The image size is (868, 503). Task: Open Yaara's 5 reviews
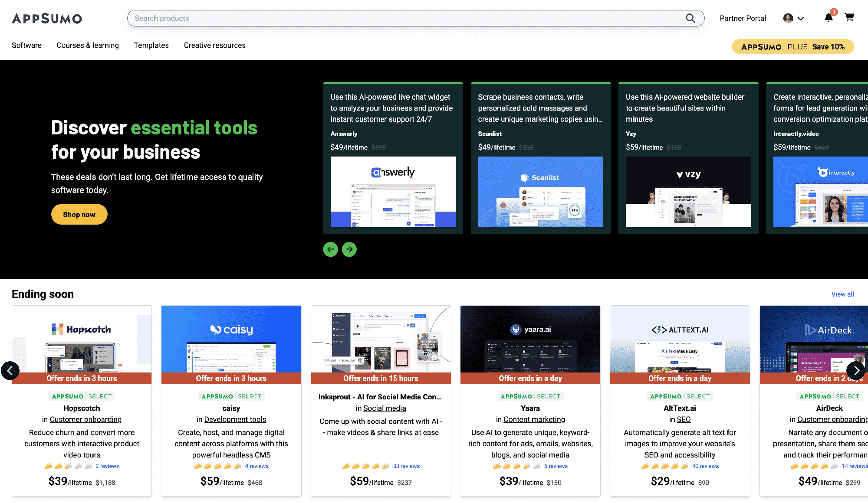pos(556,466)
